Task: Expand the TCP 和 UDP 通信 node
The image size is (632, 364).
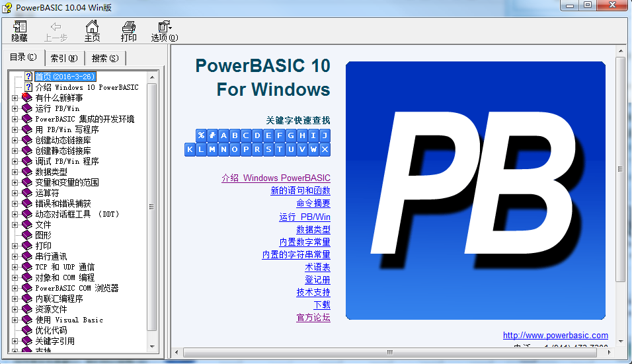Action: (15, 267)
